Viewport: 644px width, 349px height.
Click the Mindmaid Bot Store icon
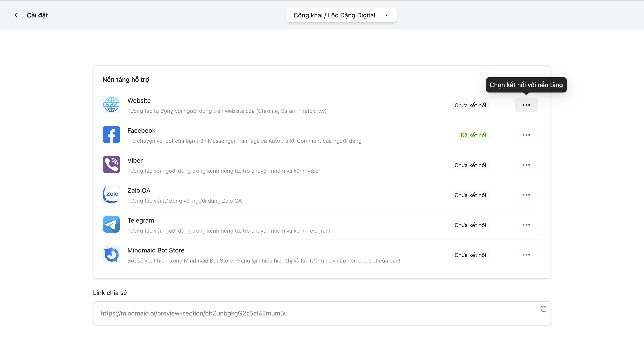(x=111, y=254)
